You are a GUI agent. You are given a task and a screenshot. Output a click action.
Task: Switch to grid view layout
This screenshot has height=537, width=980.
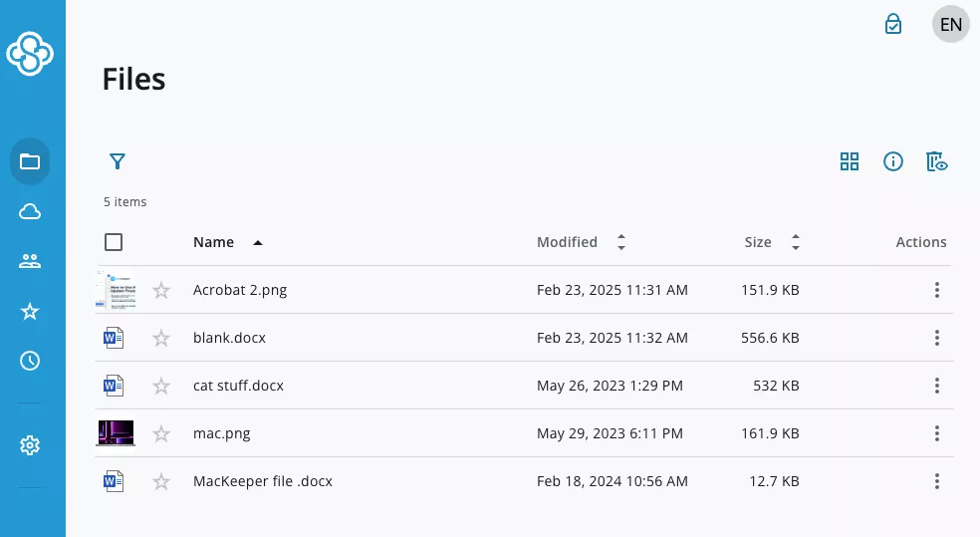coord(850,161)
